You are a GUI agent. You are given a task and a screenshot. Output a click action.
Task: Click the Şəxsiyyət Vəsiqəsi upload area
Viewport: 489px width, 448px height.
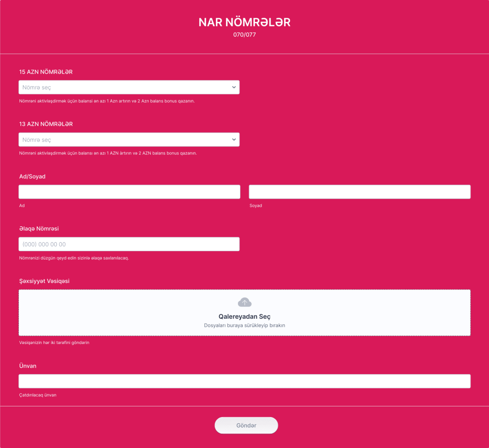point(244,313)
